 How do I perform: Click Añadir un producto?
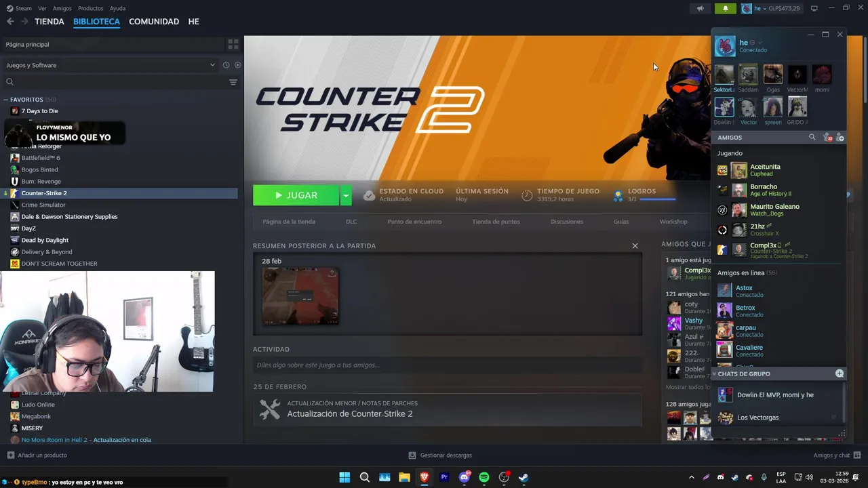click(37, 455)
